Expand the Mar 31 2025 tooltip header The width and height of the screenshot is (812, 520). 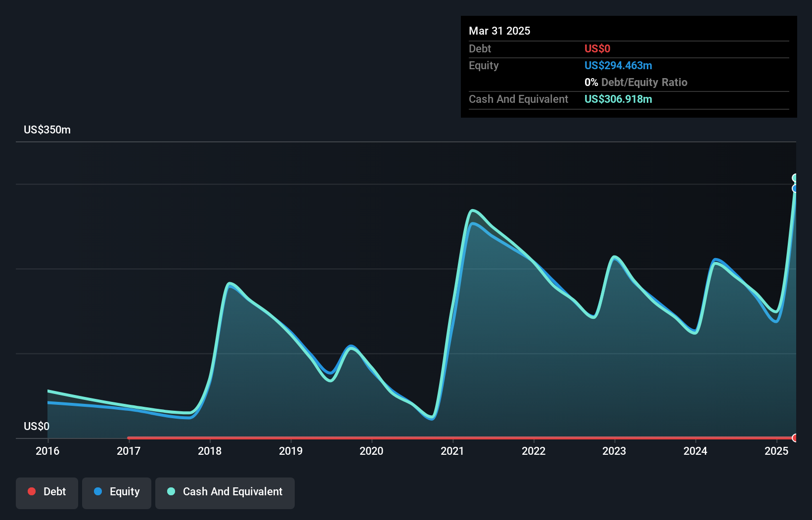pos(499,31)
